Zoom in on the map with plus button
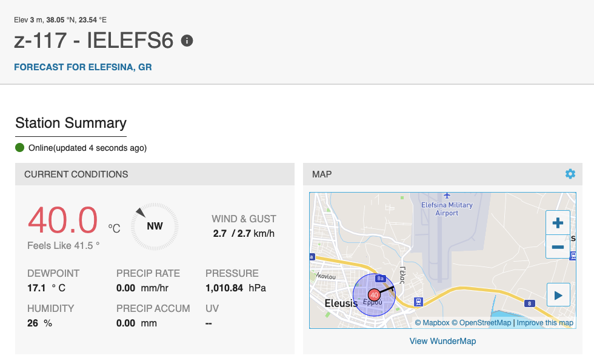This screenshot has width=594, height=364. [558, 223]
